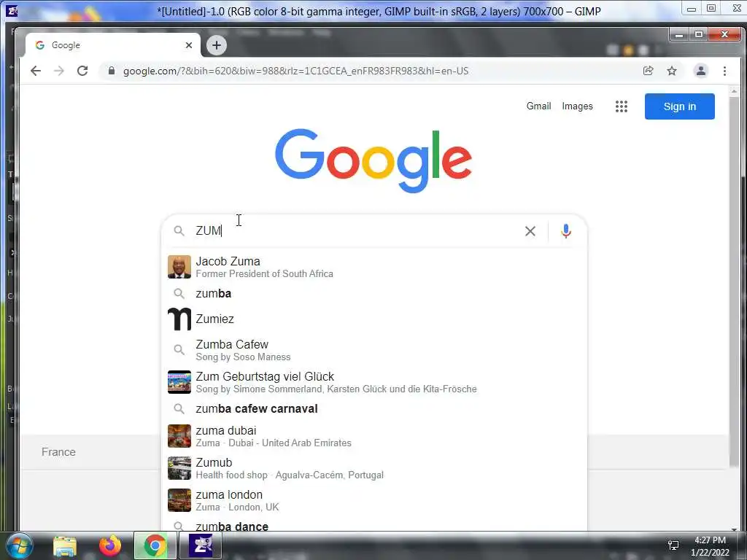
Task: Click the forward navigation arrow
Action: pyautogui.click(x=58, y=71)
